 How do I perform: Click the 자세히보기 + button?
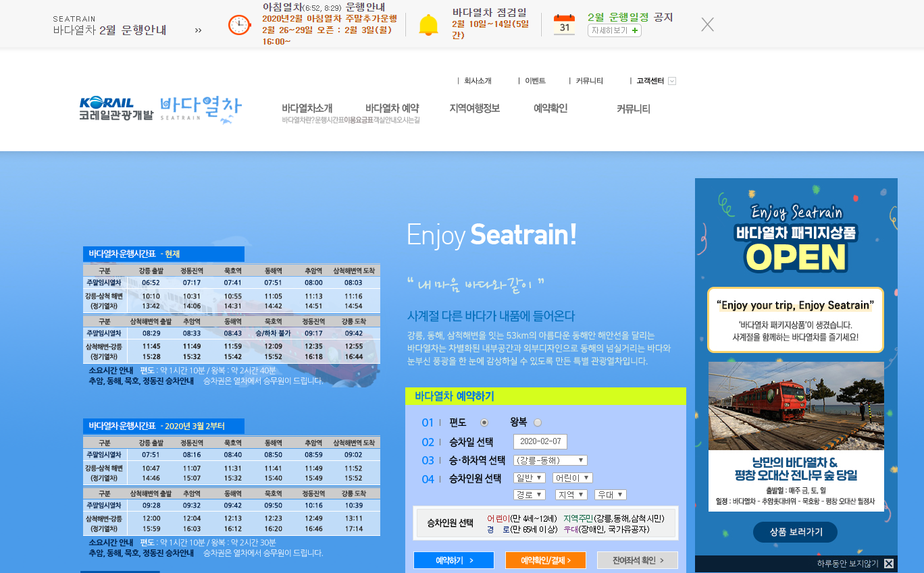[x=614, y=30]
